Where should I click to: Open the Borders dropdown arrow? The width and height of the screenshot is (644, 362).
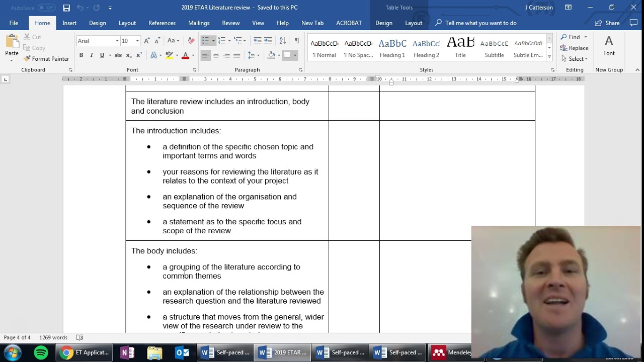tap(295, 55)
